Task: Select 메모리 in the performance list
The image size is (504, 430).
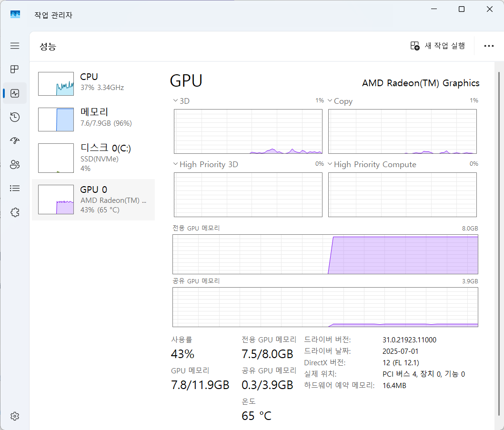Action: pyautogui.click(x=93, y=119)
